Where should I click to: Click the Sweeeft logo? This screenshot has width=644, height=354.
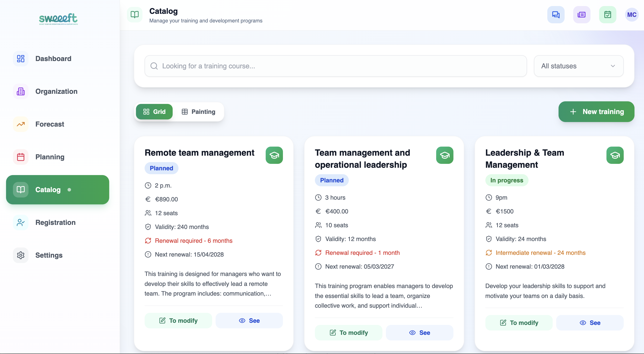tap(58, 19)
